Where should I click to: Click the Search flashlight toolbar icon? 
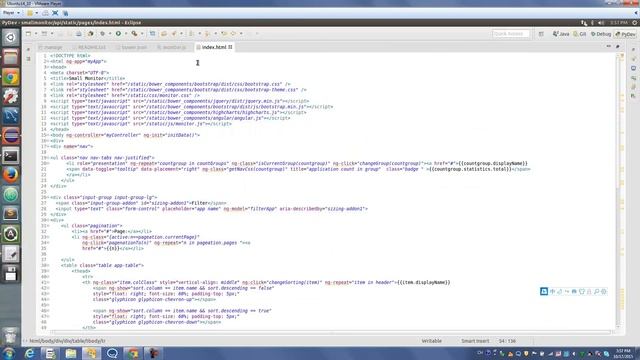174,33
